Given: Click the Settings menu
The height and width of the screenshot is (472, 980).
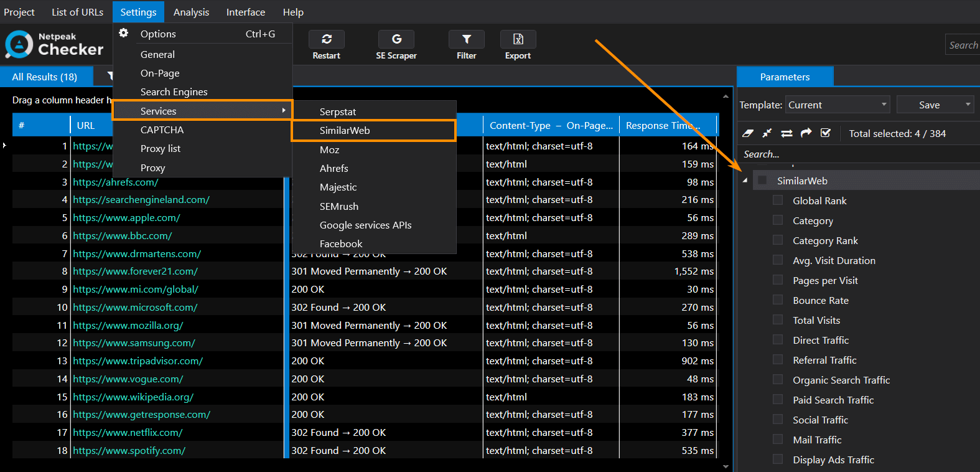Looking at the screenshot, I should tap(139, 12).
